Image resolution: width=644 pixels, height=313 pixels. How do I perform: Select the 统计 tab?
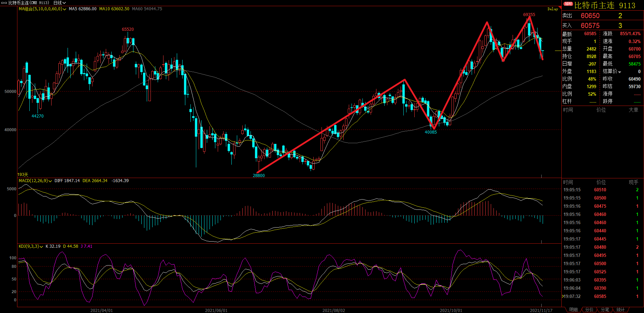point(620,310)
